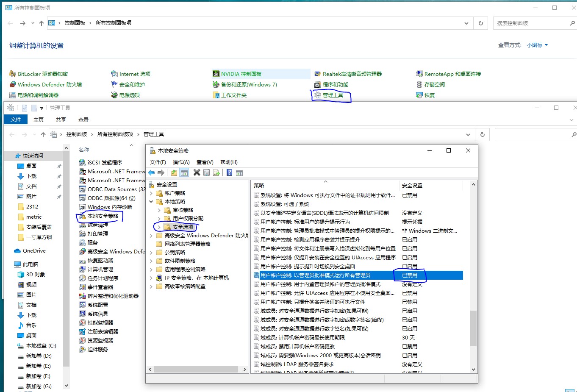Select policy 用户帐户控制: 标准用户的提升提示行为
Image resolution: width=577 pixels, height=392 pixels.
(305, 222)
